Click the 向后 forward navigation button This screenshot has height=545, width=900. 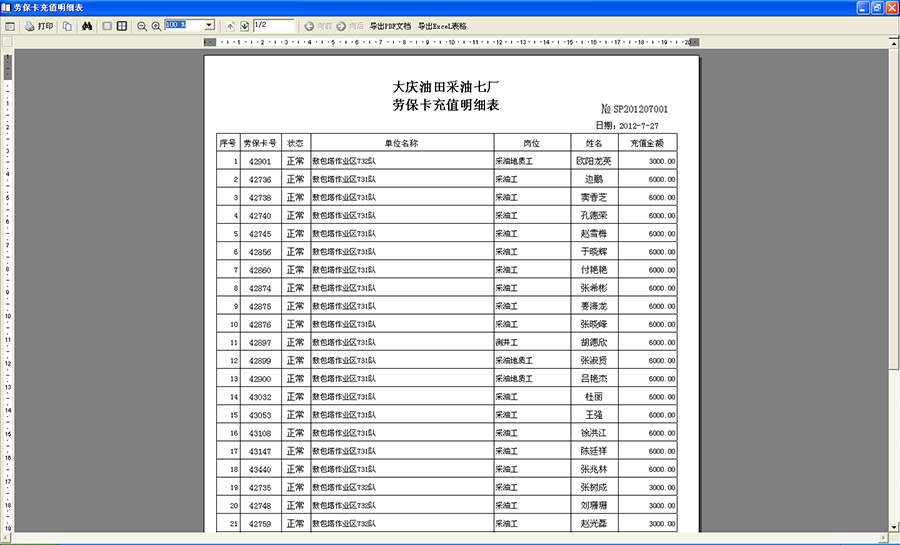(x=350, y=26)
